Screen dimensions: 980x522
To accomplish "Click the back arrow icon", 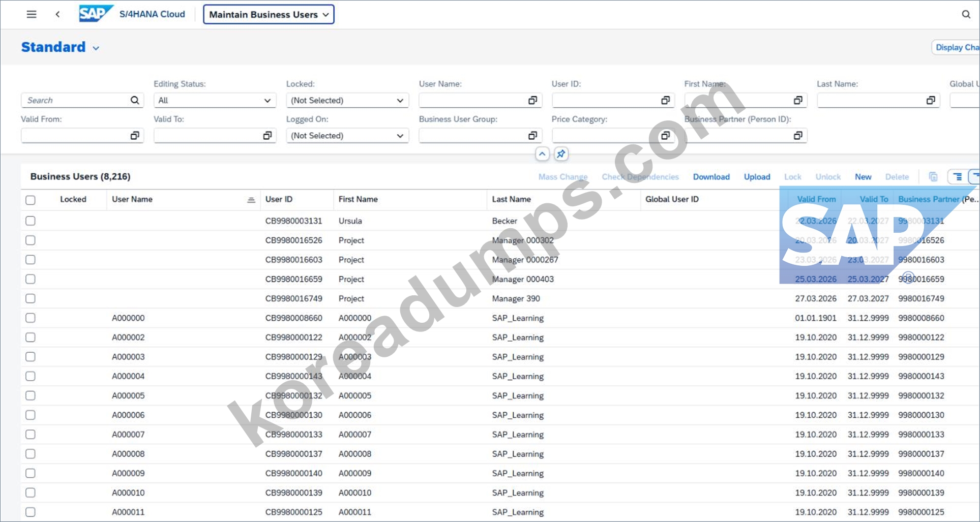I will point(57,14).
